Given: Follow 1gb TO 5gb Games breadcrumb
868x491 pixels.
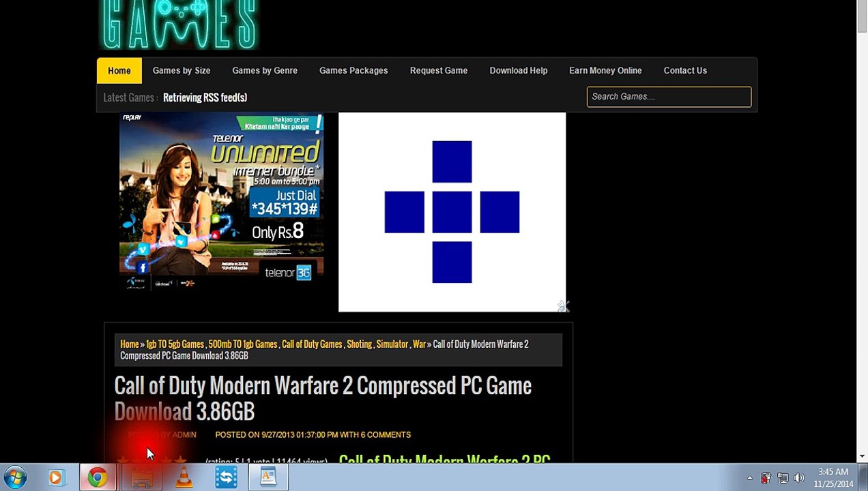Looking at the screenshot, I should point(175,344).
